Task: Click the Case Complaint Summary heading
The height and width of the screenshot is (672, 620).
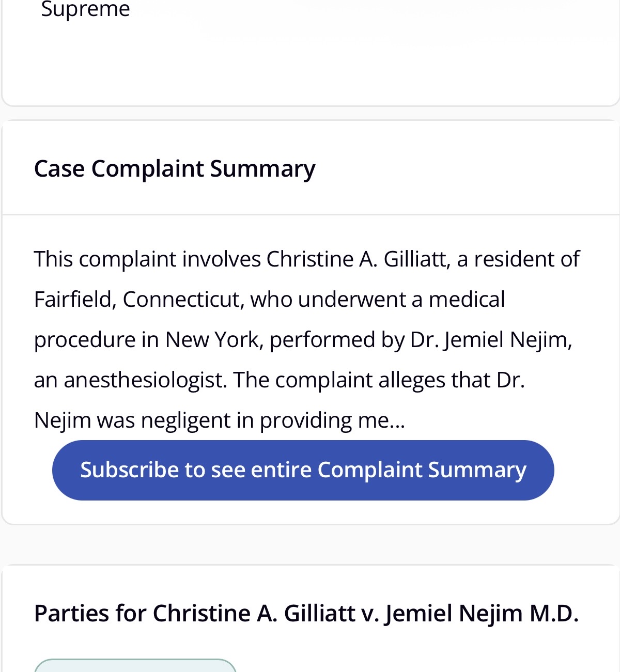Action: [174, 169]
